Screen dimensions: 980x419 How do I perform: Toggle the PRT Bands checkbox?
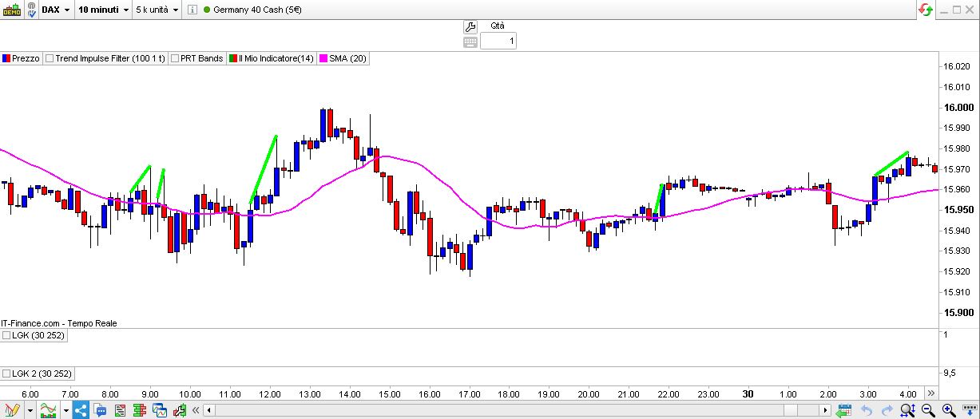[x=175, y=58]
